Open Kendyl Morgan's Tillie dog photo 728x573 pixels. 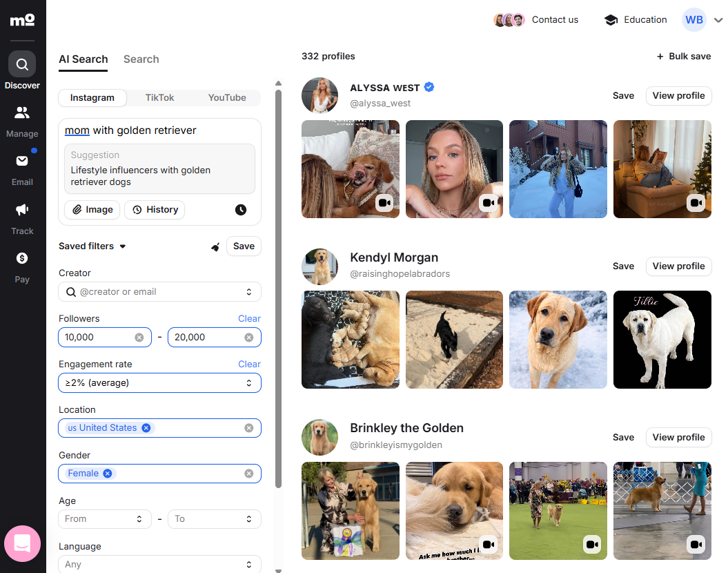(x=662, y=340)
